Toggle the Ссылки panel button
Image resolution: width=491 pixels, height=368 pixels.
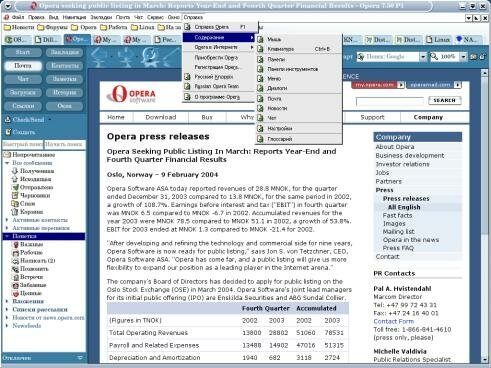coord(23,106)
